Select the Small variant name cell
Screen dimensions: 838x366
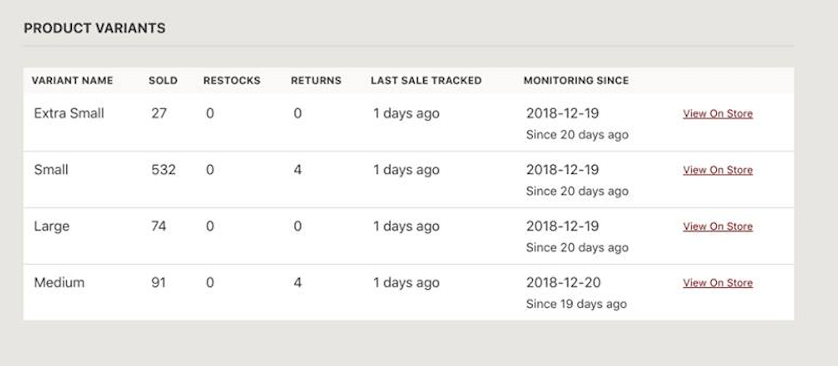coord(51,170)
